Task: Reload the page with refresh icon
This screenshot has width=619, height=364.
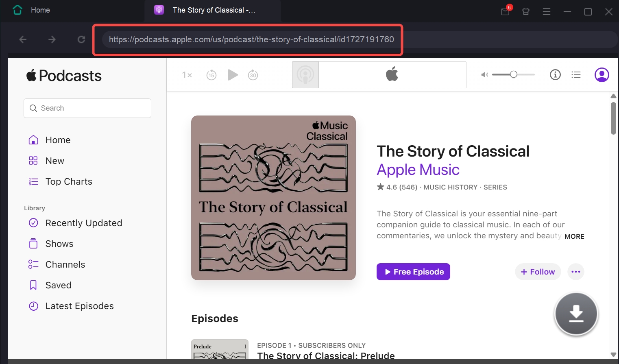Action: click(81, 39)
